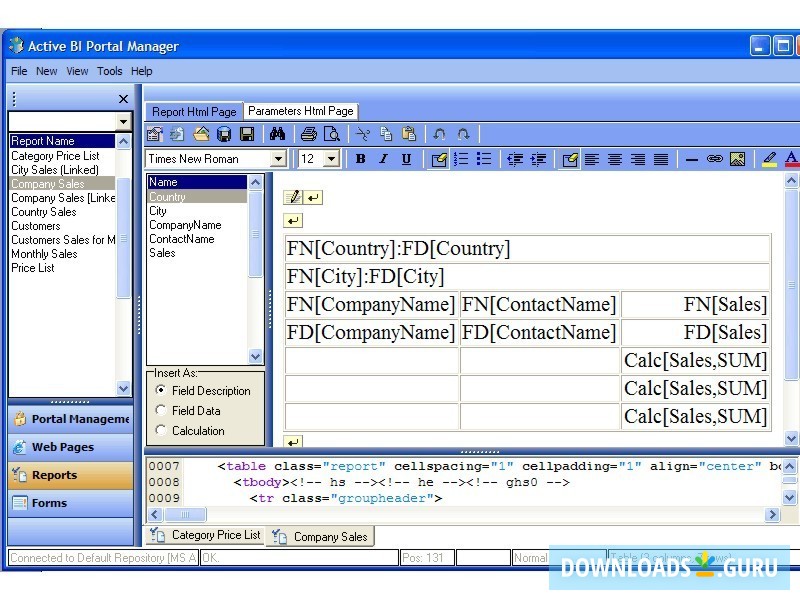Open the Times New Roman font dropdown
Viewport: 800px width, 600px height.
280,158
